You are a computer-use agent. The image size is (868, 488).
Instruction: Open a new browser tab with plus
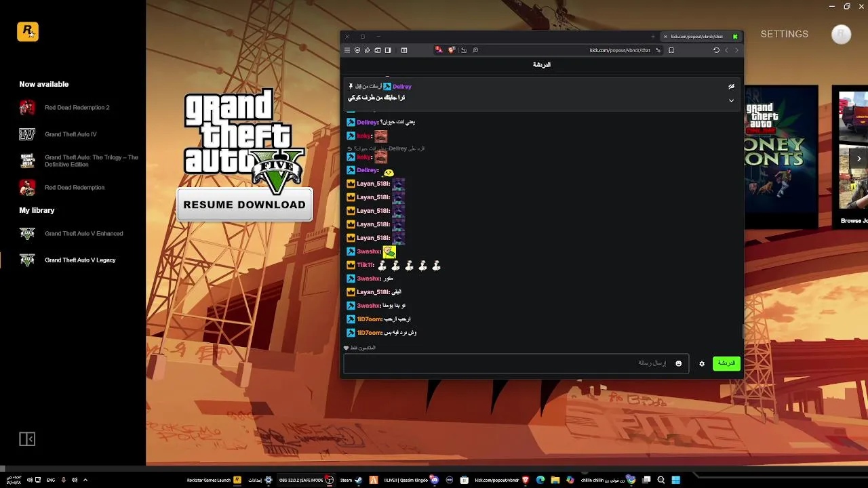pos(653,37)
